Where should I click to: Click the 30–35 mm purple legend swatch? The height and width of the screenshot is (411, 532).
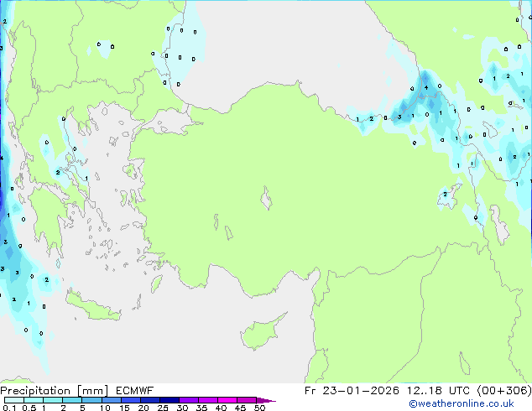[x=189, y=400]
